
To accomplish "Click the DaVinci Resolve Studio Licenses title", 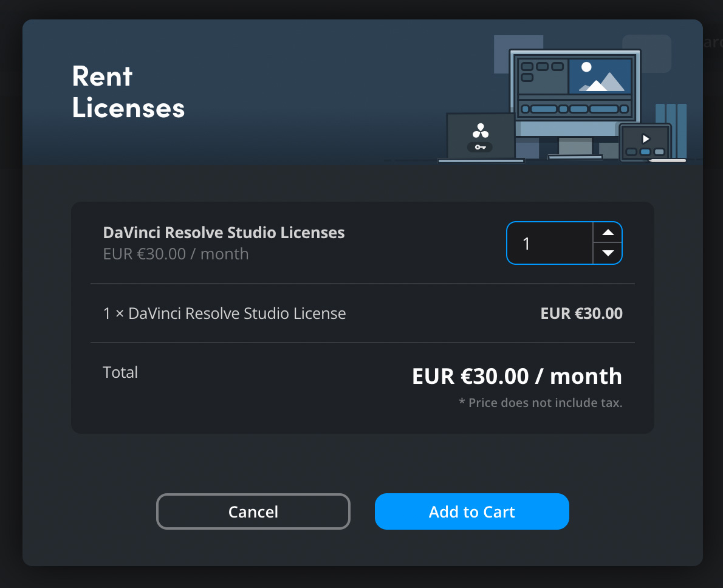I will point(224,233).
